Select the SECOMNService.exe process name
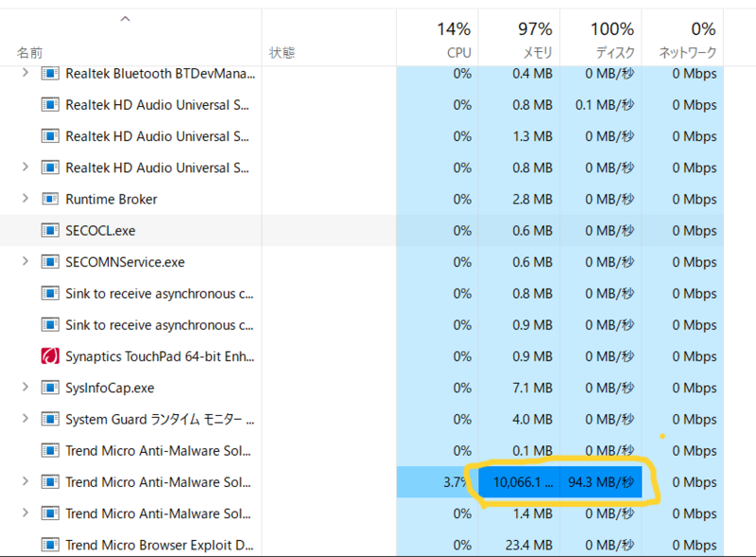This screenshot has height=557, width=756. pyautogui.click(x=125, y=262)
